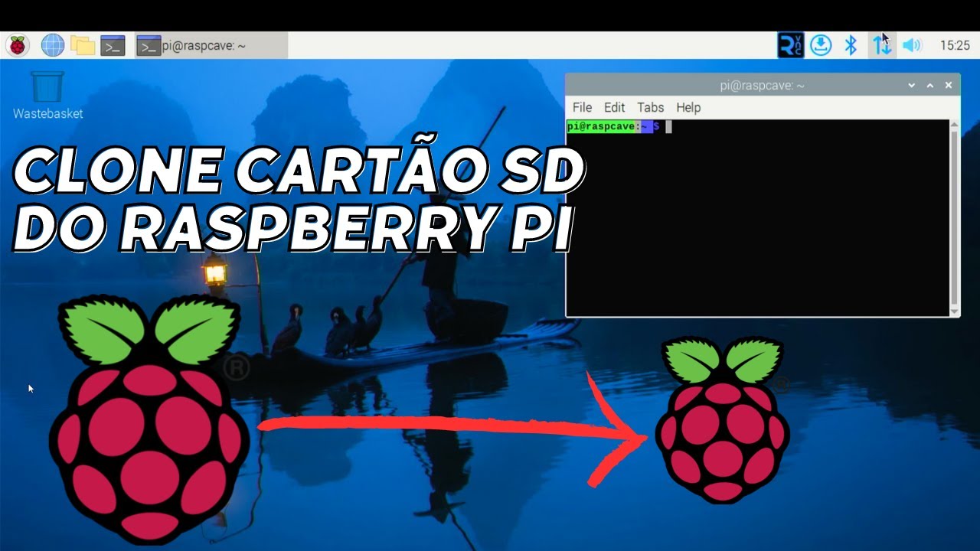Open the VNC server tray icon
The image size is (980, 551).
(791, 45)
